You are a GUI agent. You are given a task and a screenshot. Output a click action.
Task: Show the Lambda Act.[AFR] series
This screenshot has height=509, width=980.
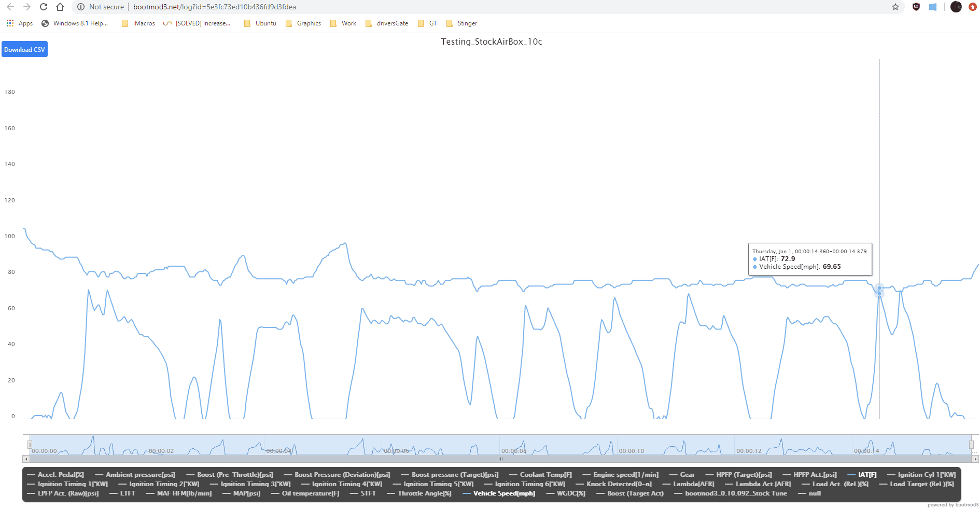coord(758,484)
